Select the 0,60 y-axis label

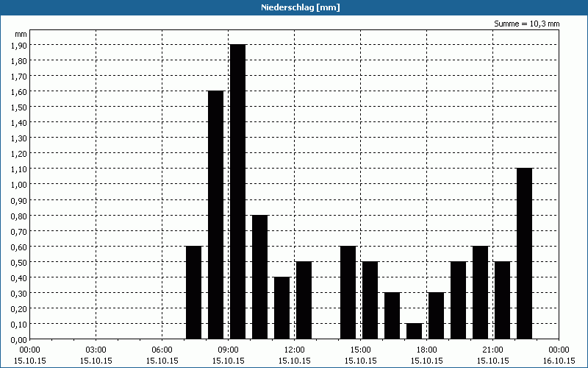20,247
